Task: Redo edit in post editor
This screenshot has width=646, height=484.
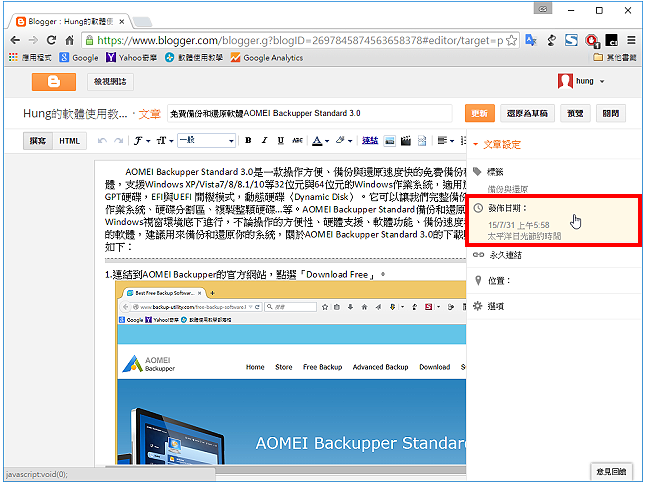Action: click(119, 141)
